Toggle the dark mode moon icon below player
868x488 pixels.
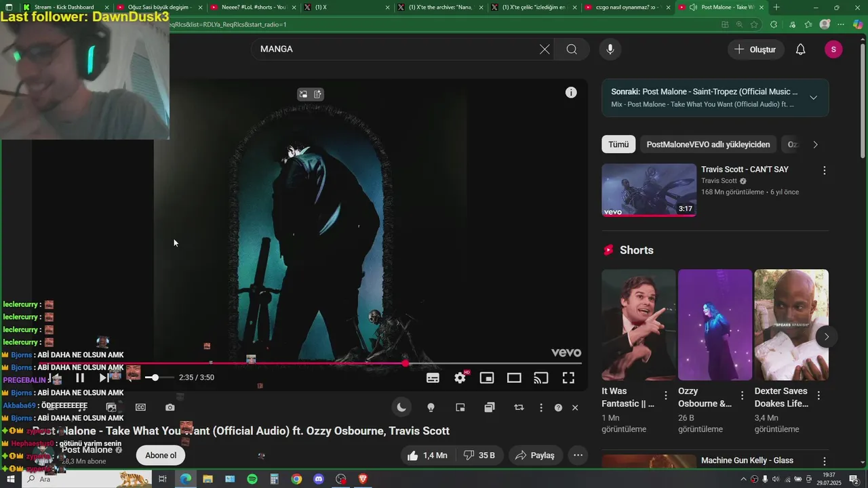tap(401, 407)
